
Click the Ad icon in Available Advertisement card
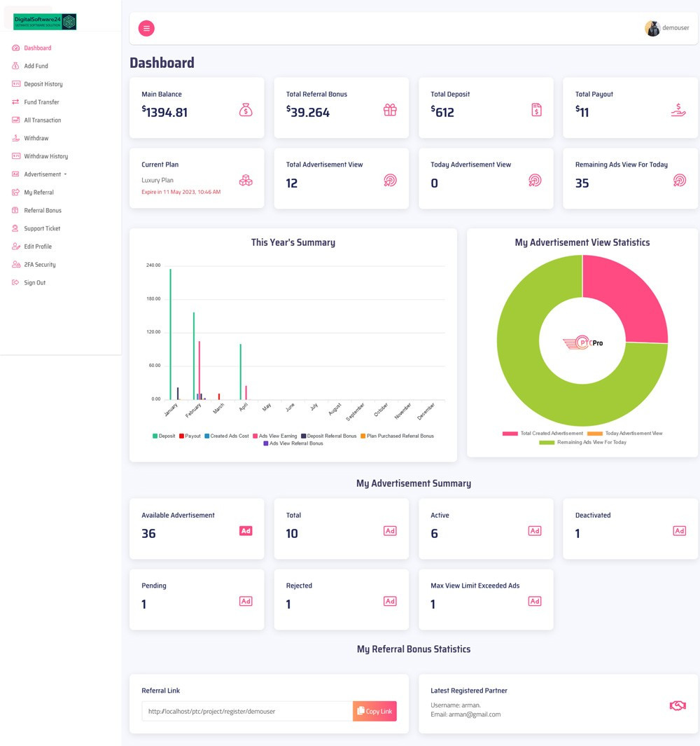[246, 531]
